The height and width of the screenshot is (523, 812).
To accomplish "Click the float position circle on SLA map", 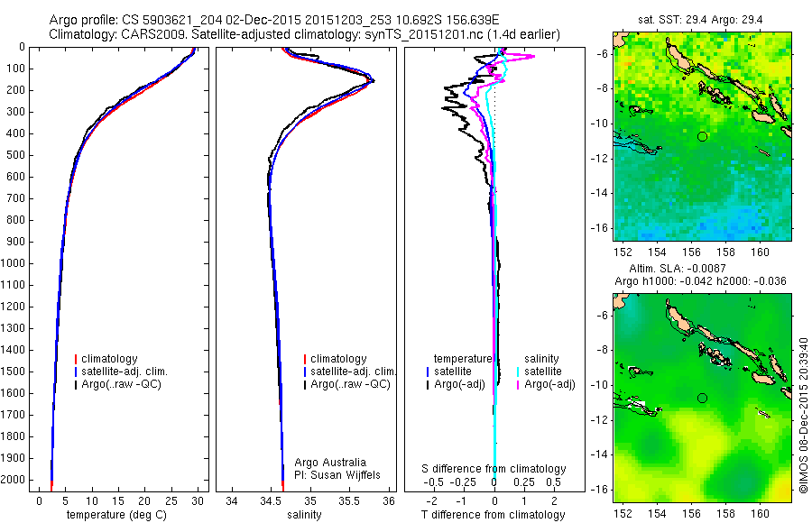I will [x=702, y=399].
